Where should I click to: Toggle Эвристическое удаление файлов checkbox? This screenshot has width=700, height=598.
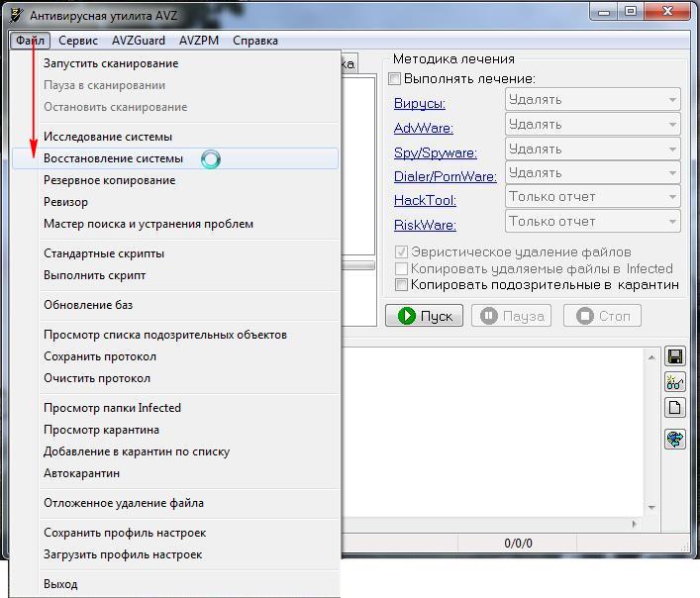(401, 251)
